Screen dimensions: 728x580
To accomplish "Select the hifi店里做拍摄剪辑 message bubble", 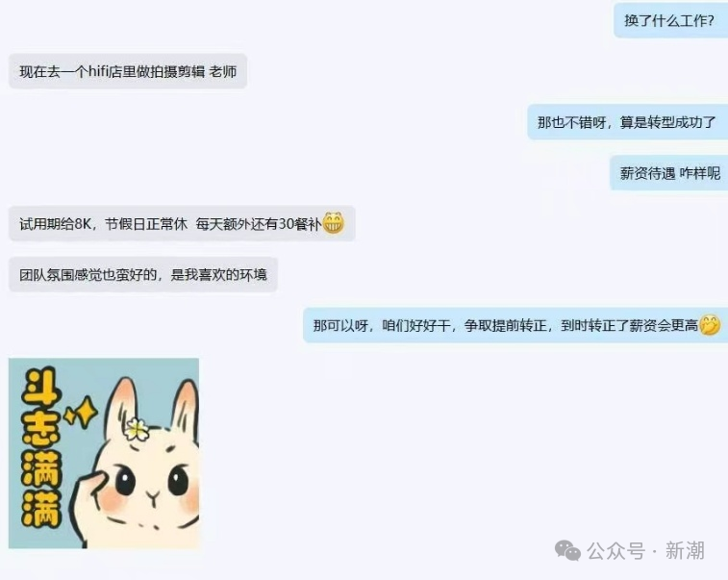I will (128, 71).
